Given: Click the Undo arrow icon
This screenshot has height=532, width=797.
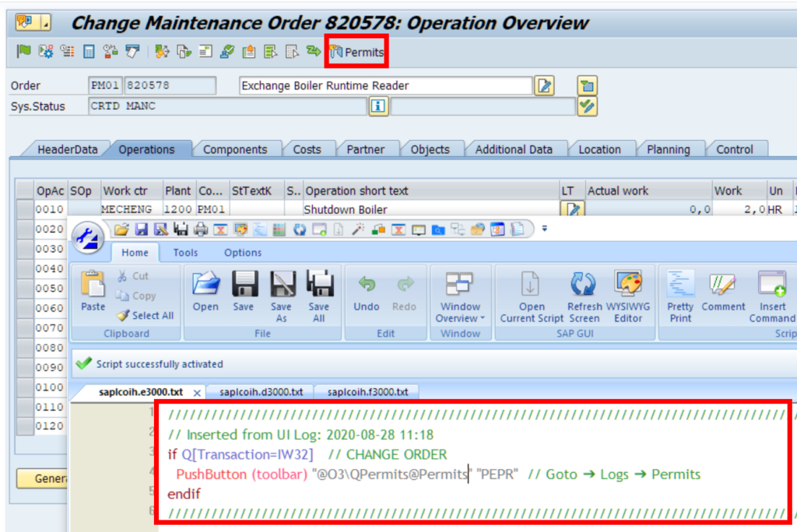Looking at the screenshot, I should click(366, 285).
